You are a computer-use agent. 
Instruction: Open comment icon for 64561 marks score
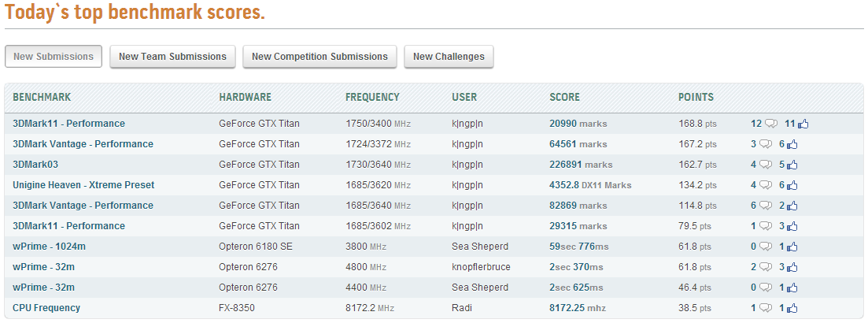(766, 144)
